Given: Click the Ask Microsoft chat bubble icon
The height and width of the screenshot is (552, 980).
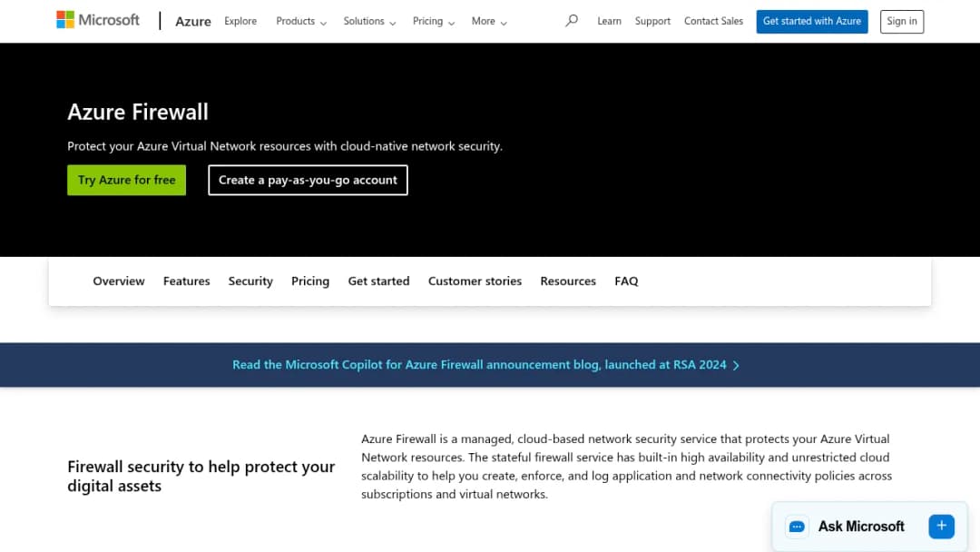Looking at the screenshot, I should (797, 527).
